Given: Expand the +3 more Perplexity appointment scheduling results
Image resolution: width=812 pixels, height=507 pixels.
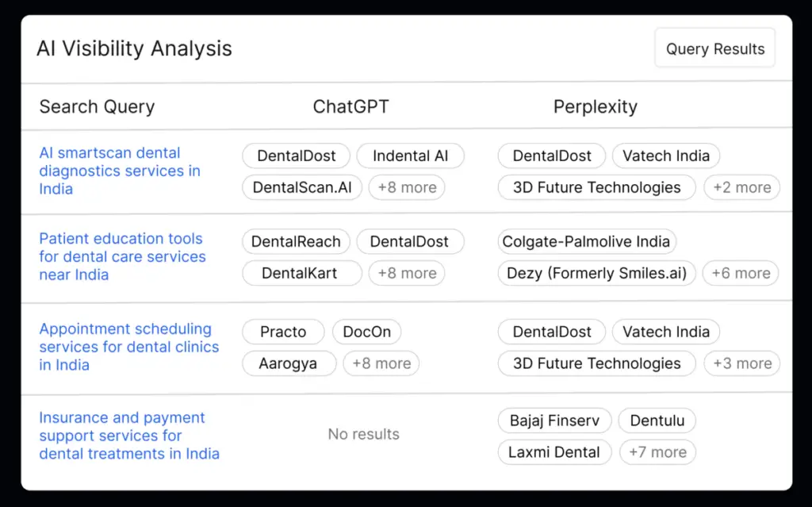Looking at the screenshot, I should [x=741, y=363].
